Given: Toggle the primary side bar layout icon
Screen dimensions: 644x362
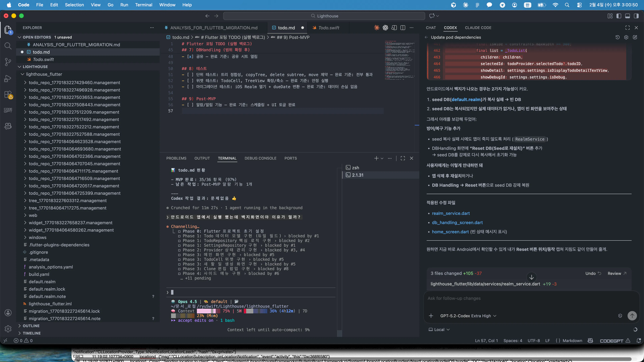Looking at the screenshot, I should (x=619, y=16).
